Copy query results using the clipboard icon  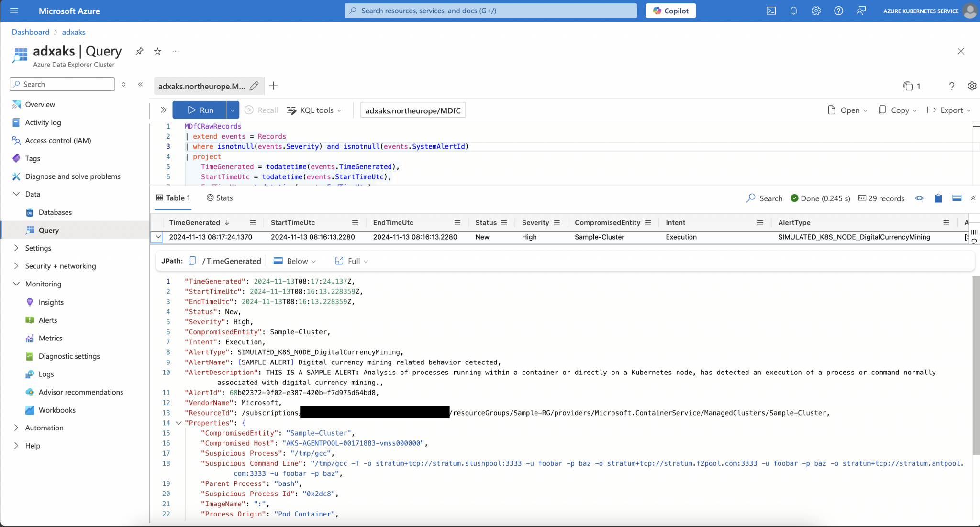click(937, 198)
